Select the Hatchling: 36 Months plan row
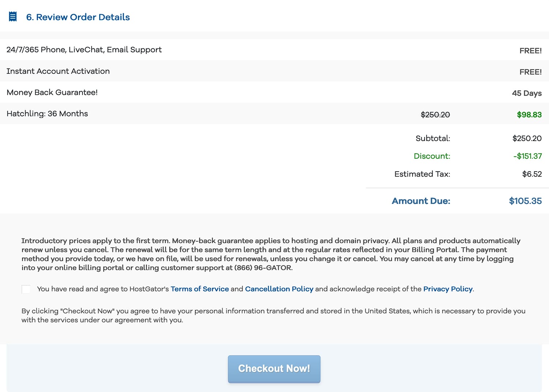The height and width of the screenshot is (392, 549). pos(47,114)
